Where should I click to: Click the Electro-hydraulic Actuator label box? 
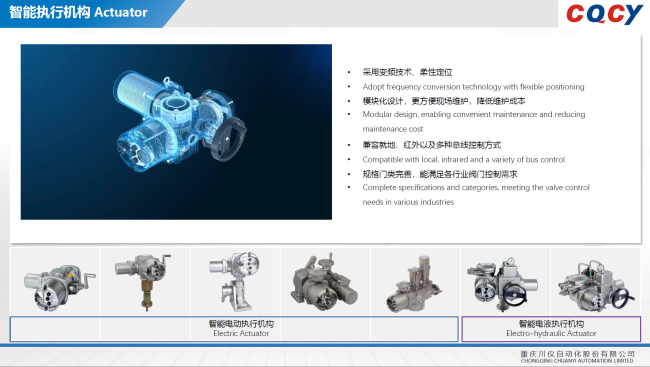point(551,329)
